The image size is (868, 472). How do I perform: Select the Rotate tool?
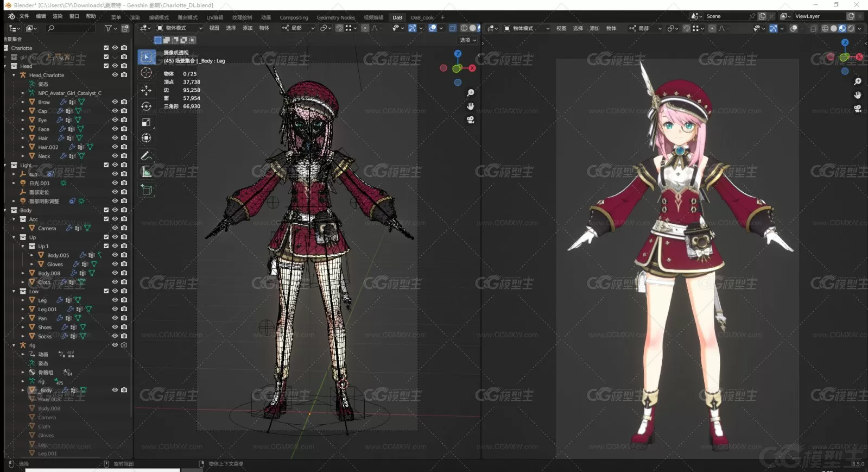click(147, 106)
